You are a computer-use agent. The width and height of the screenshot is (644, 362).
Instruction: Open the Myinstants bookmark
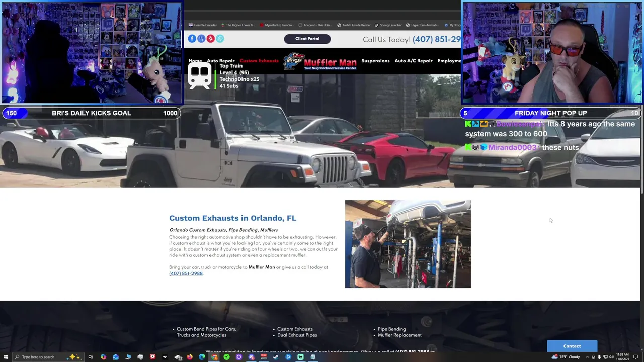[276, 25]
